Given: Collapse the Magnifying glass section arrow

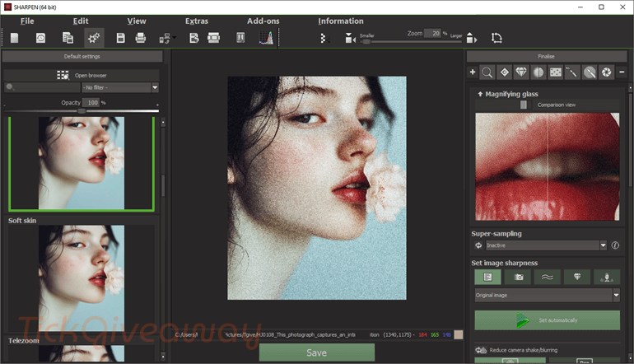Looking at the screenshot, I should click(480, 94).
